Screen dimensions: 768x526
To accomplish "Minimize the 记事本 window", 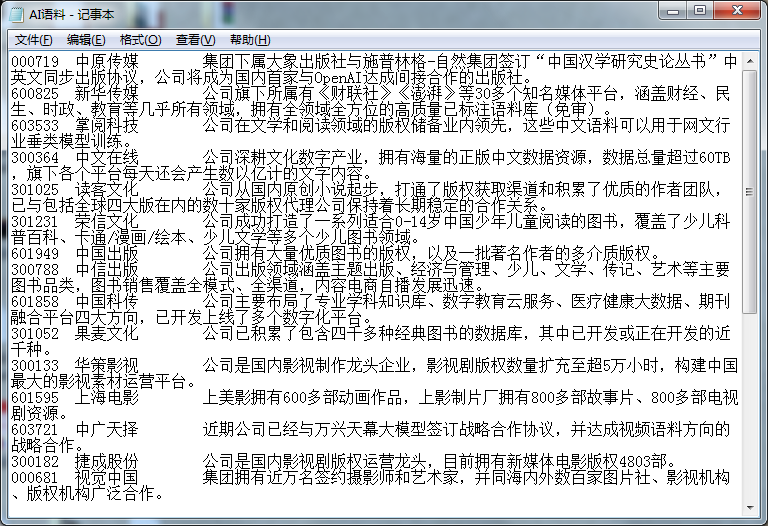I will click(673, 11).
